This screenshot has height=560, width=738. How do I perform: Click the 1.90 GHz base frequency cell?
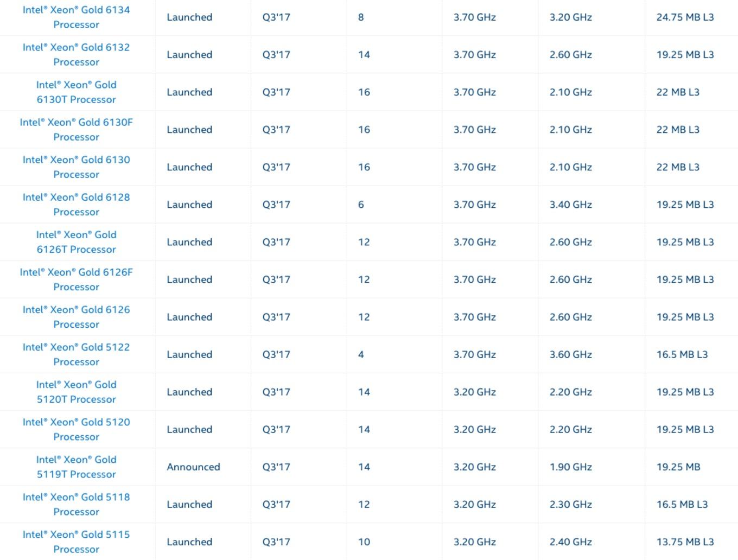[x=570, y=467]
